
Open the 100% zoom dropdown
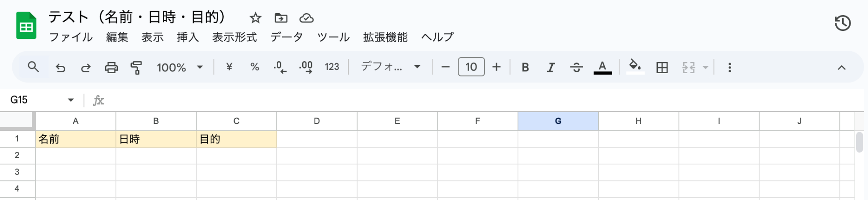[180, 68]
